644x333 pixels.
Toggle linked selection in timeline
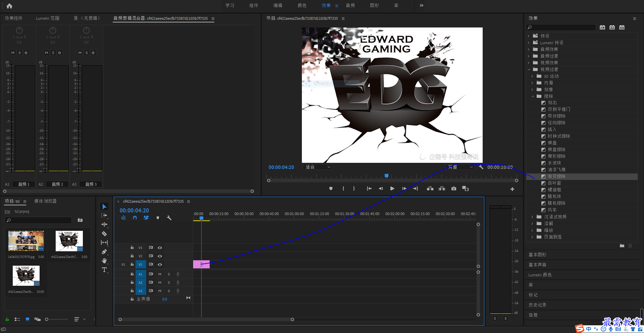click(x=146, y=218)
